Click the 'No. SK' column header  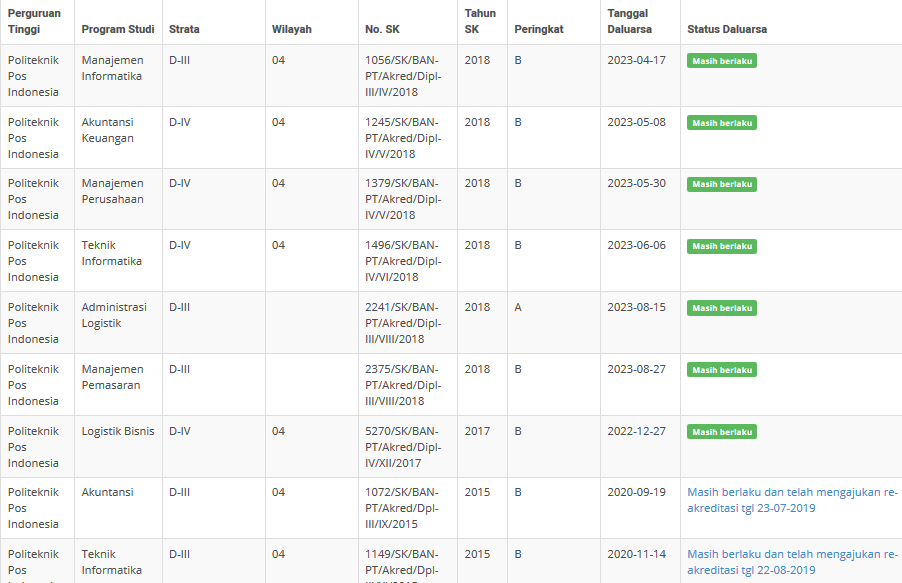(381, 29)
